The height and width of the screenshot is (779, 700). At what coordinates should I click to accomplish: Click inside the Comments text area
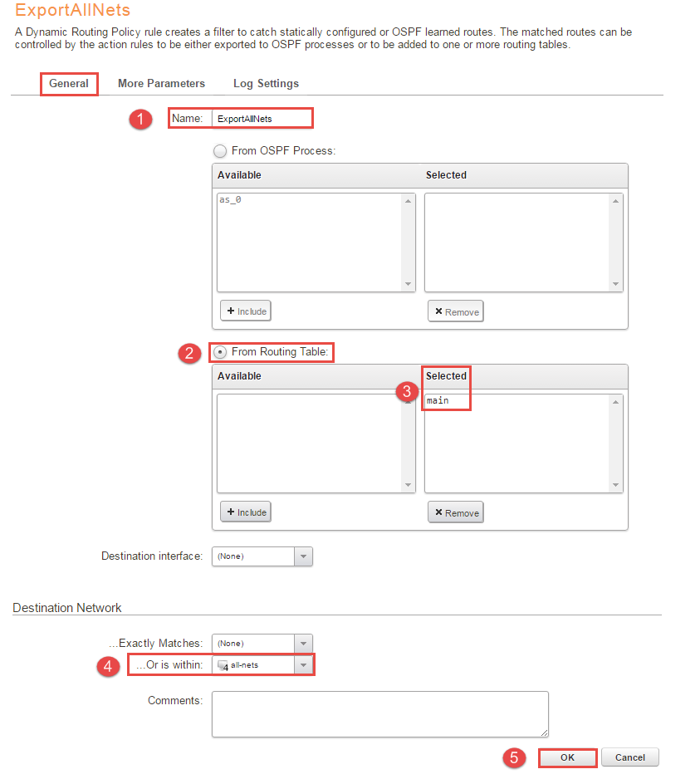pyautogui.click(x=379, y=713)
